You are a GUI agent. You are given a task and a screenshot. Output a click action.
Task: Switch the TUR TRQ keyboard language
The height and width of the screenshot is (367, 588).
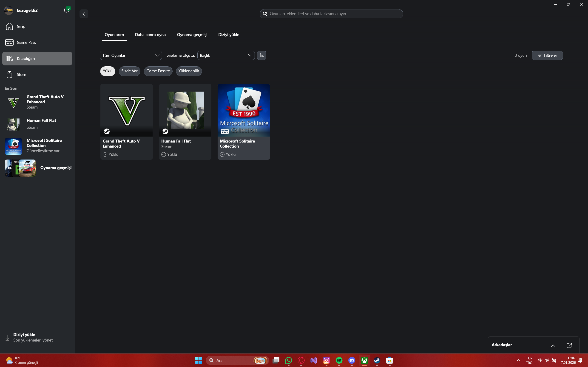(x=529, y=360)
